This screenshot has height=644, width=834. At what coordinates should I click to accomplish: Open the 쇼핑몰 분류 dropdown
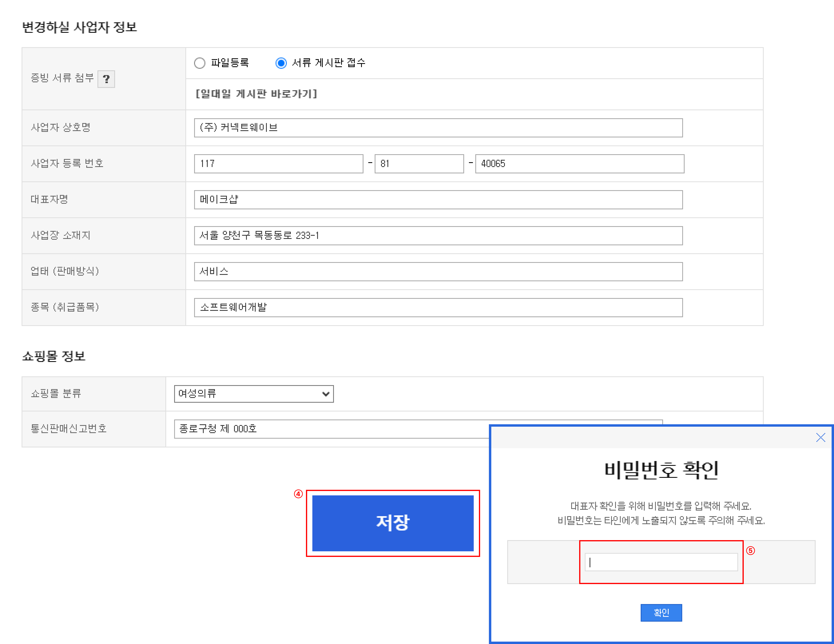tap(254, 394)
